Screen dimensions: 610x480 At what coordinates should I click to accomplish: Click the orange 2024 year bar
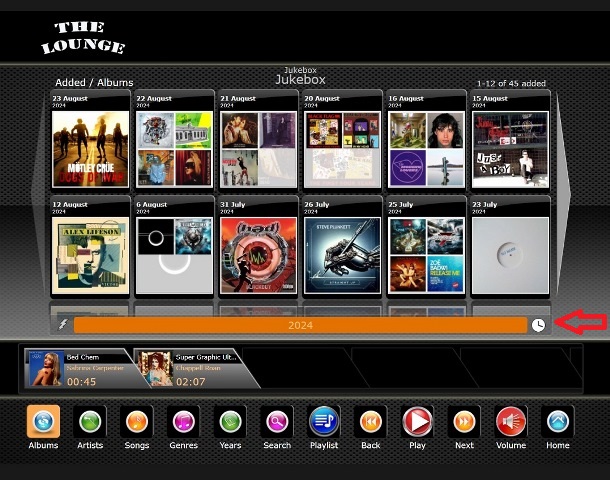[300, 325]
